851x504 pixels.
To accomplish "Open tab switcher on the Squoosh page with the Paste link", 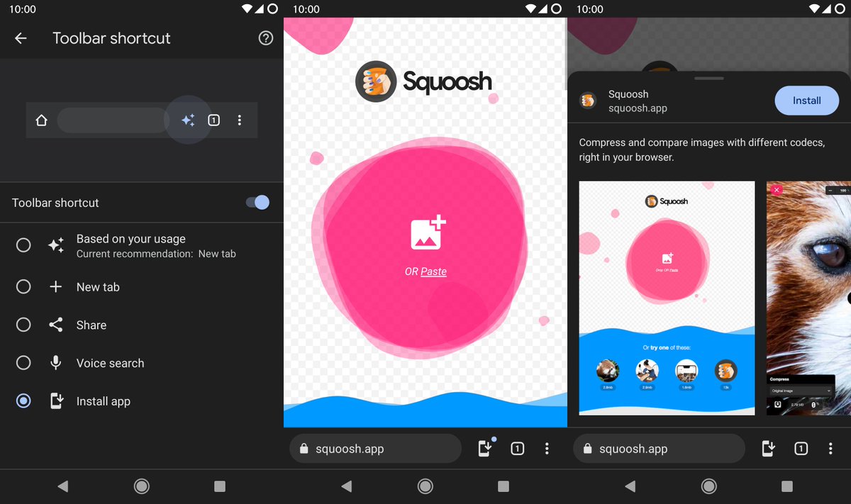I will tap(518, 449).
